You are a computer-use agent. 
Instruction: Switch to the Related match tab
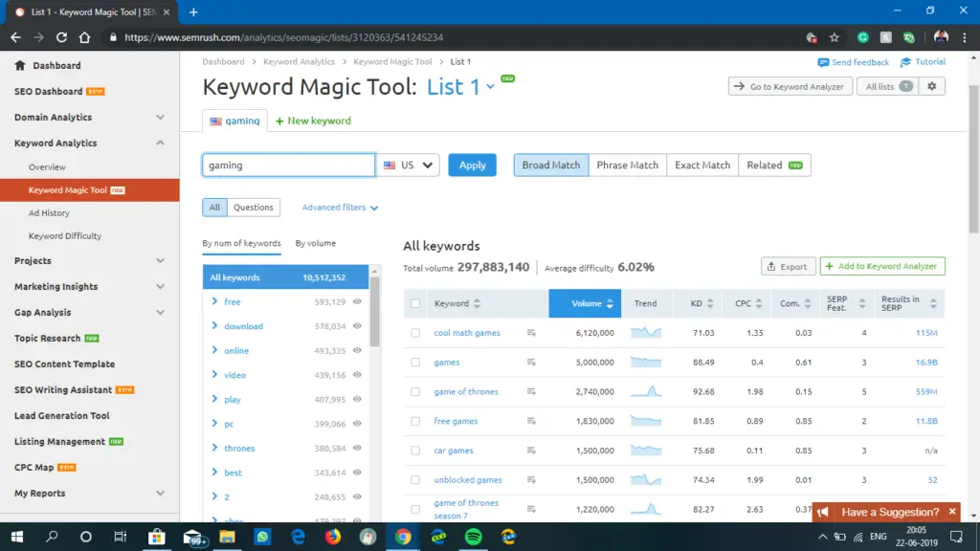[774, 165]
